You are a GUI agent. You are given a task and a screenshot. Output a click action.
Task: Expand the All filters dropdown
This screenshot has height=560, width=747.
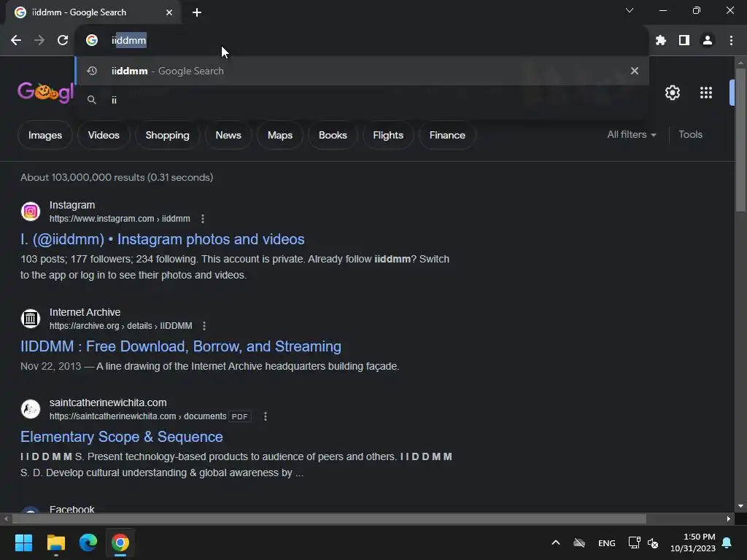[x=631, y=135]
